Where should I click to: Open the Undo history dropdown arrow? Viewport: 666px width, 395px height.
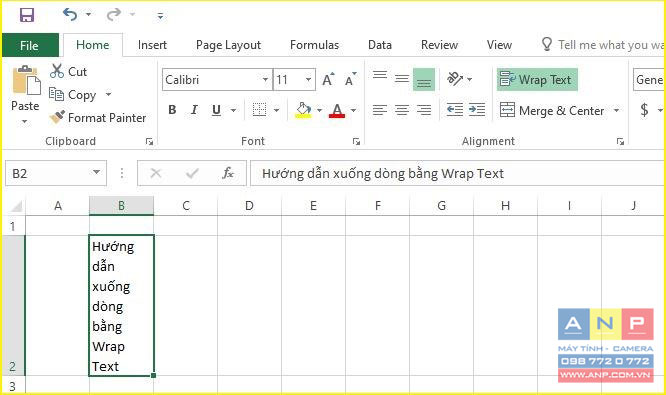pos(88,15)
